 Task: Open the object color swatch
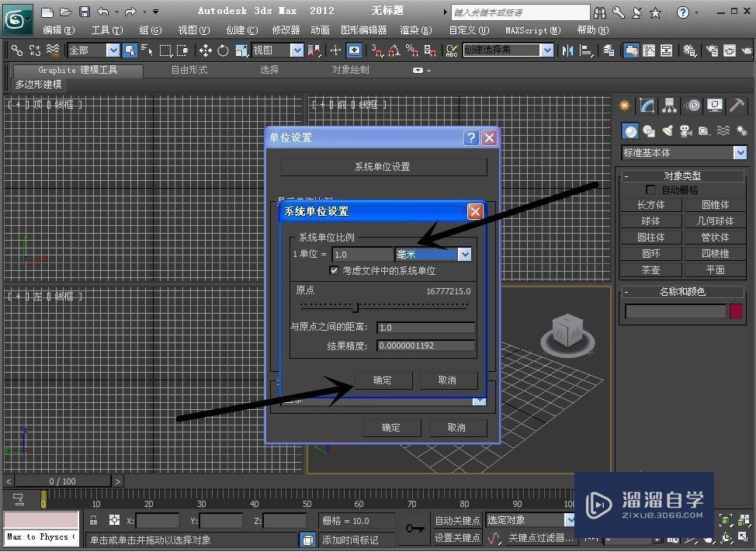(735, 311)
